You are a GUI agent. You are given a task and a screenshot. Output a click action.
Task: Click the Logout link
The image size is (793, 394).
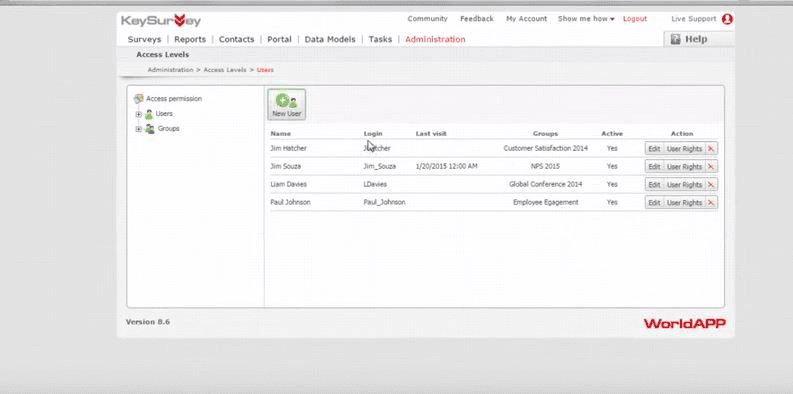coord(635,19)
